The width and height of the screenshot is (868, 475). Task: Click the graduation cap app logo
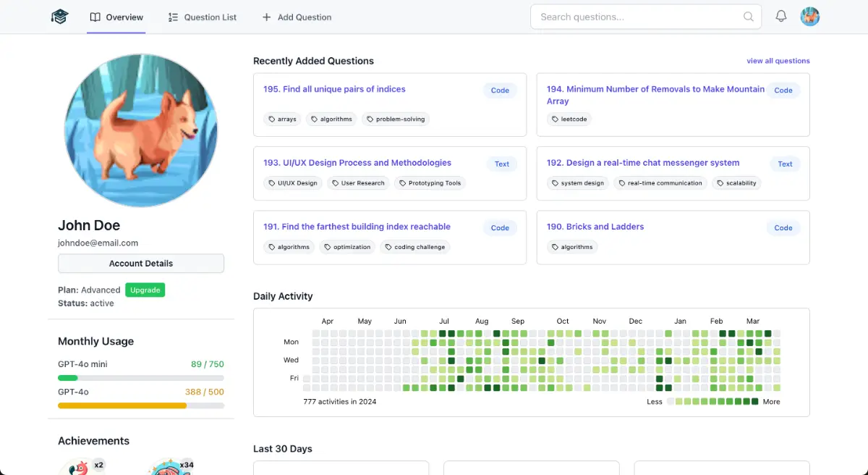(59, 17)
